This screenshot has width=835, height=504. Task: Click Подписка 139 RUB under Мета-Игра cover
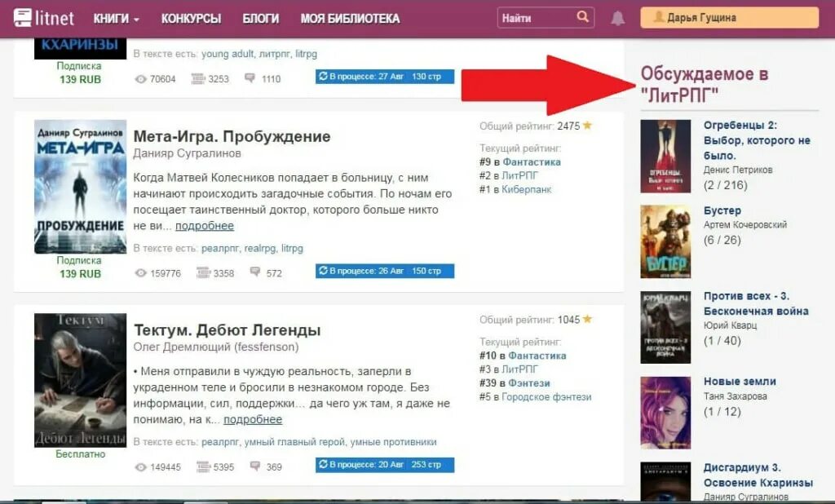tap(80, 267)
